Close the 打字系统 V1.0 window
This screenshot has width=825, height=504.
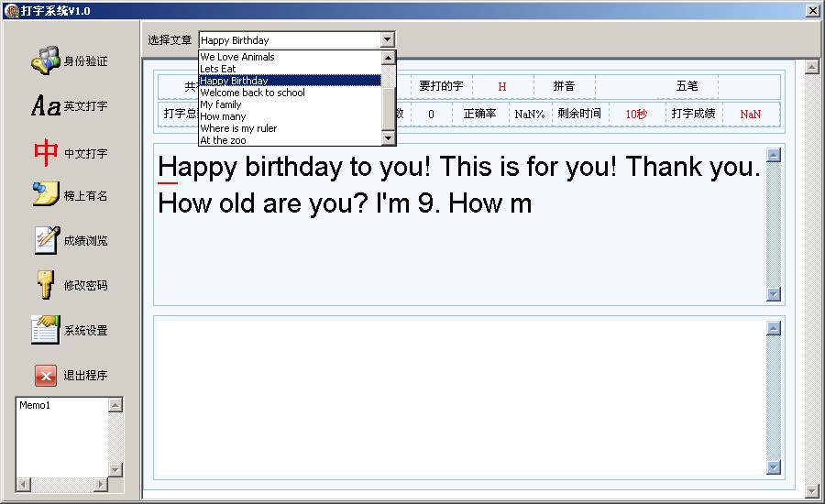(812, 10)
